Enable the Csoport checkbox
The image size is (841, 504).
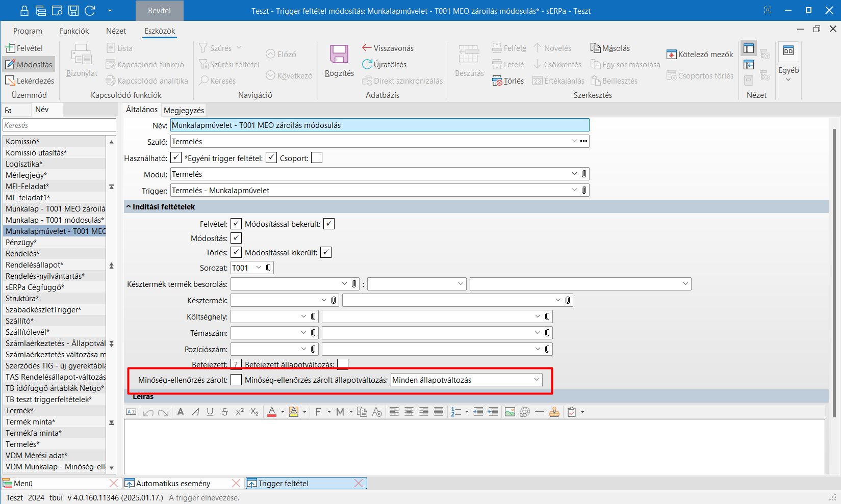(x=317, y=158)
